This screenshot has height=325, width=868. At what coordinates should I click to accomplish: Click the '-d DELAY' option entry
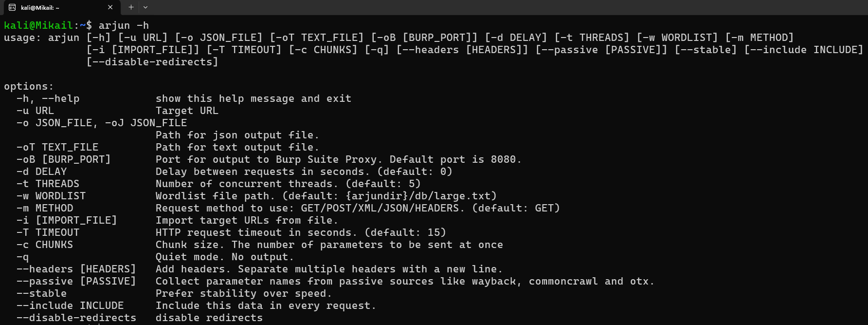pyautogui.click(x=41, y=172)
